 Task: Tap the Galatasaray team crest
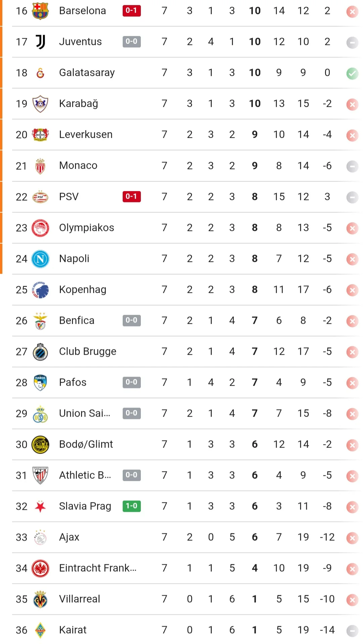(40, 73)
